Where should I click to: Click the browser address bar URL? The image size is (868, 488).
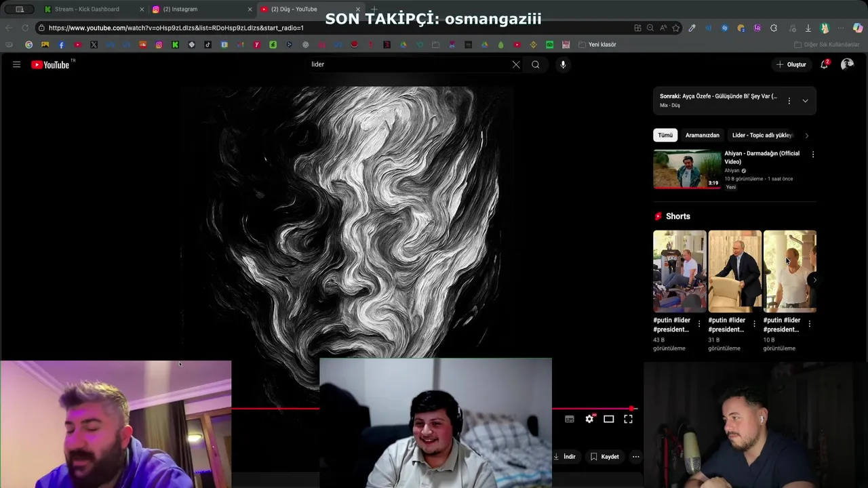tap(176, 28)
